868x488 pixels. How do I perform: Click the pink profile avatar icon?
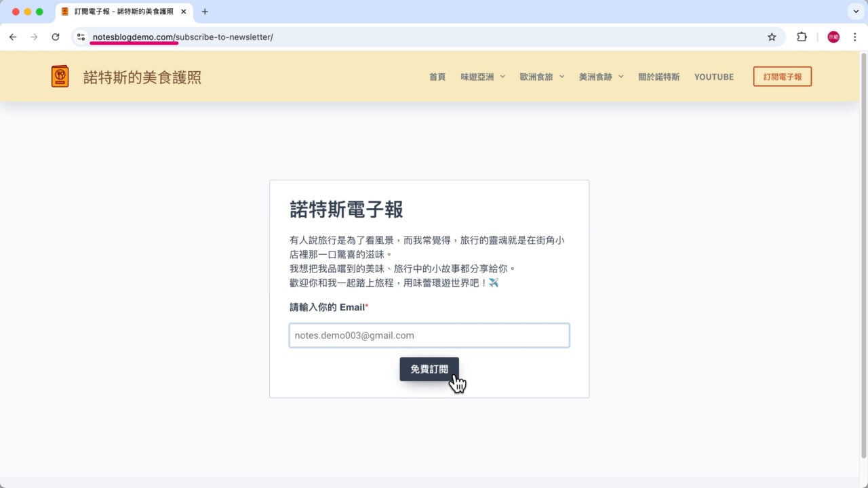point(832,37)
